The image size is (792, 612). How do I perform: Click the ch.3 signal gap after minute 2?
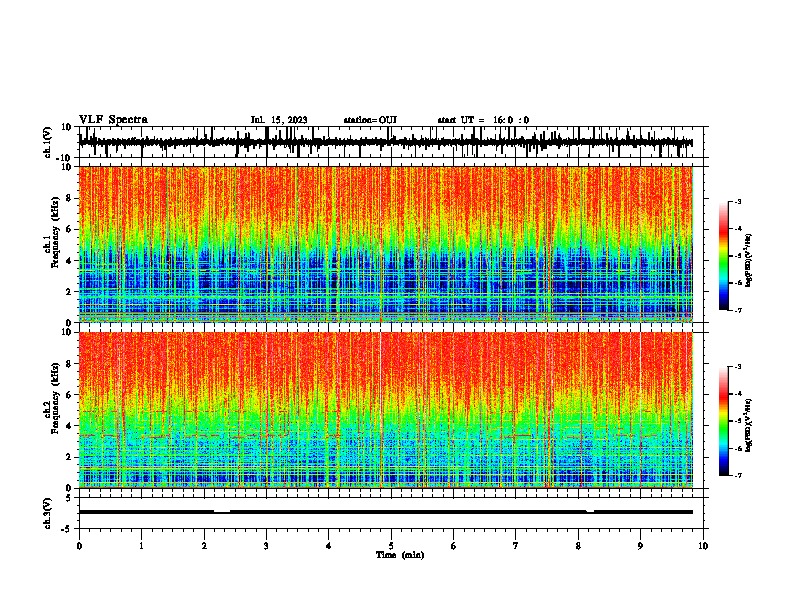222,511
